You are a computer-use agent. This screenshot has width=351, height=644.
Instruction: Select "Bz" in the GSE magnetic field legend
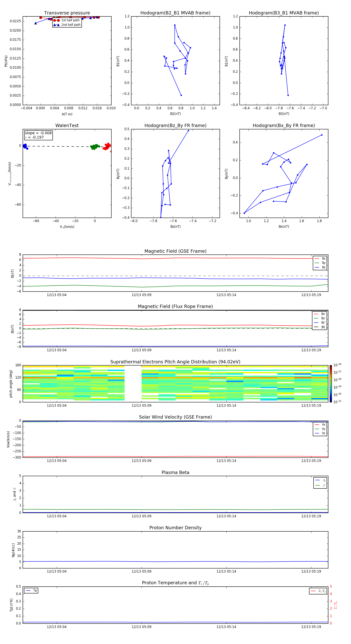point(320,267)
